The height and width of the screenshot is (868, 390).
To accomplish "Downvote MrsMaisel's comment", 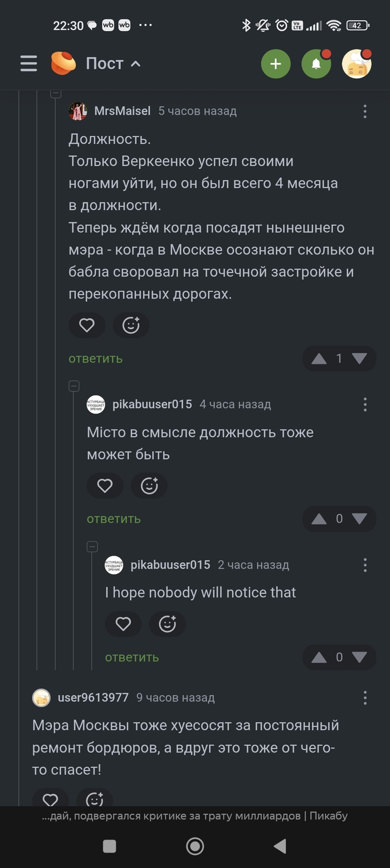I will (359, 359).
